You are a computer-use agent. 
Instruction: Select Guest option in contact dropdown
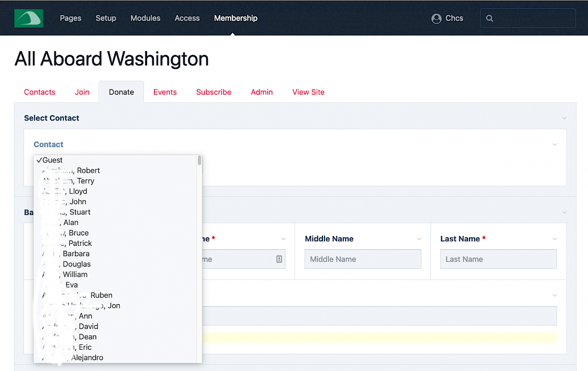(52, 160)
